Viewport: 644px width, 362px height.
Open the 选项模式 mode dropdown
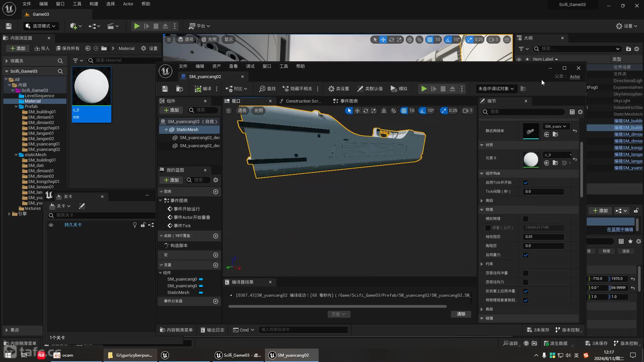(x=40, y=26)
